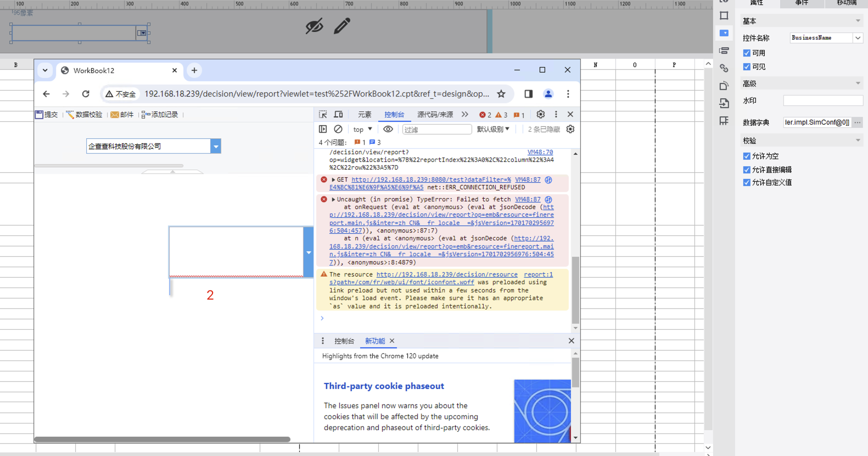Viewport: 868px width, 456px height.
Task: Bookmark this page with the star icon
Action: [x=501, y=94]
